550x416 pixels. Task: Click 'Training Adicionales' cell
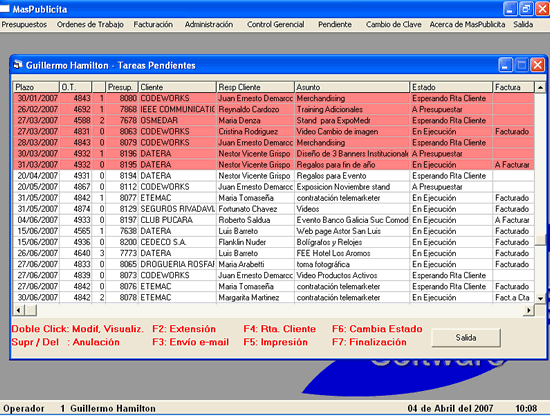[352, 109]
